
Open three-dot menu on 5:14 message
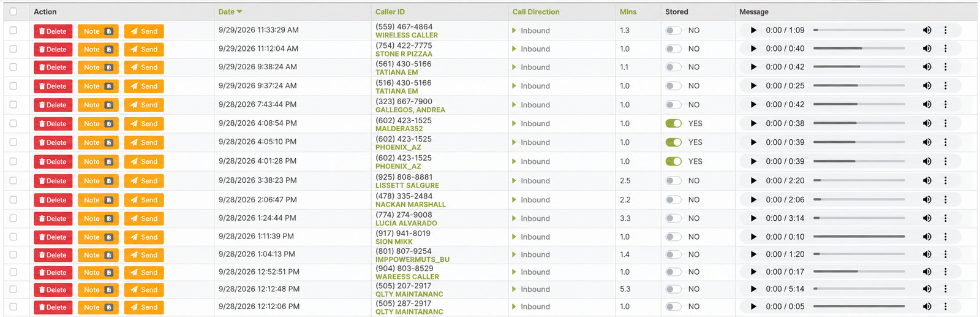[x=946, y=289]
